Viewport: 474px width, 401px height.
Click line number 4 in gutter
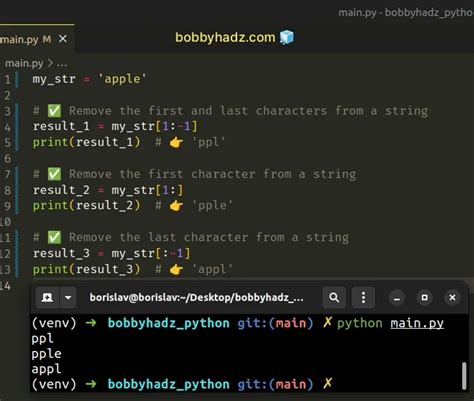pyautogui.click(x=7, y=127)
